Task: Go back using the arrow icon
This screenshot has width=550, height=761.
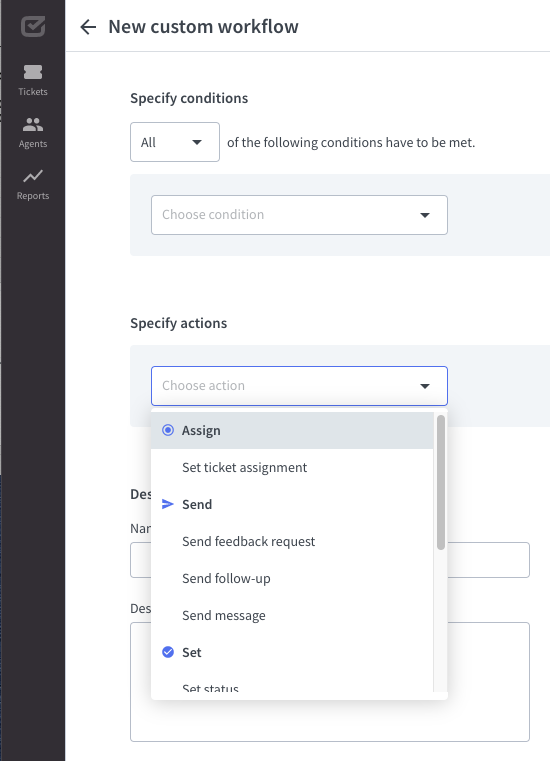Action: point(88,27)
